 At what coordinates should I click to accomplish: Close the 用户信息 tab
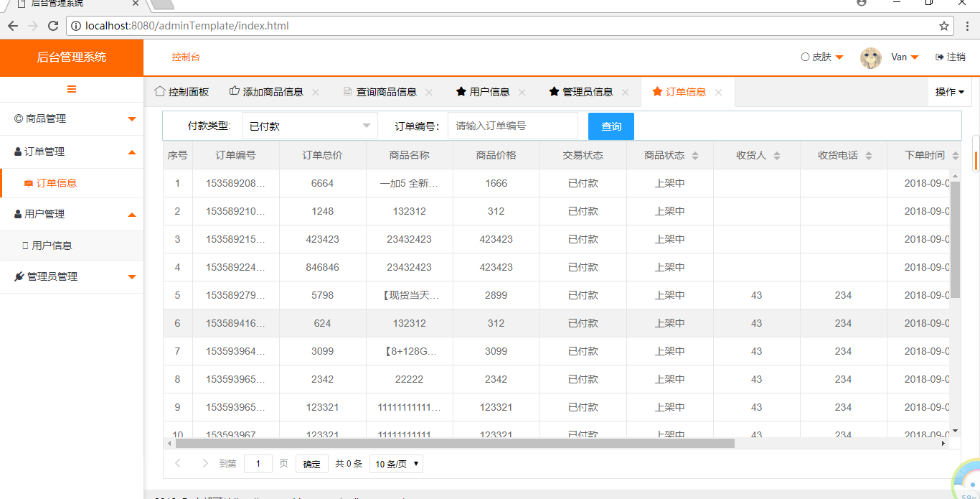[x=522, y=92]
